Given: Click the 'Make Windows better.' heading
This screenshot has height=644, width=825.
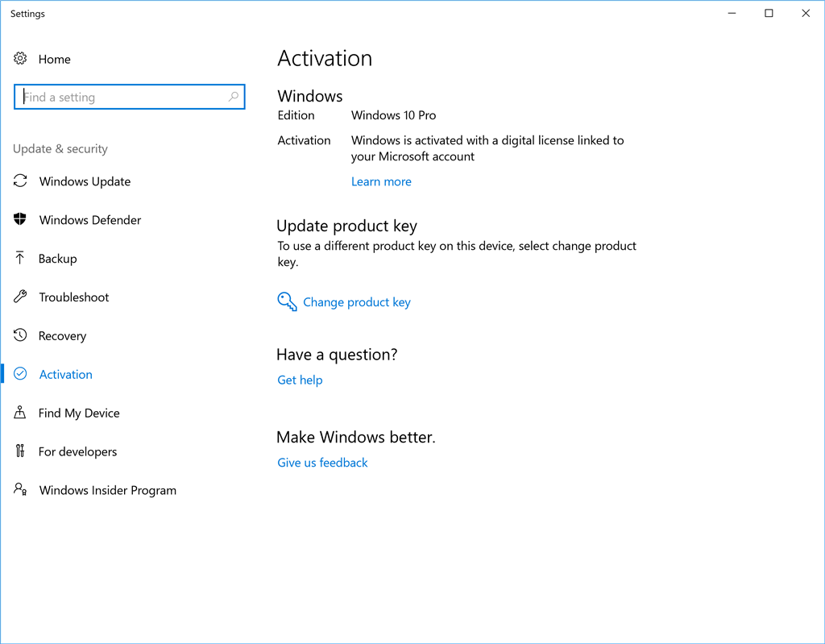Looking at the screenshot, I should pos(355,438).
